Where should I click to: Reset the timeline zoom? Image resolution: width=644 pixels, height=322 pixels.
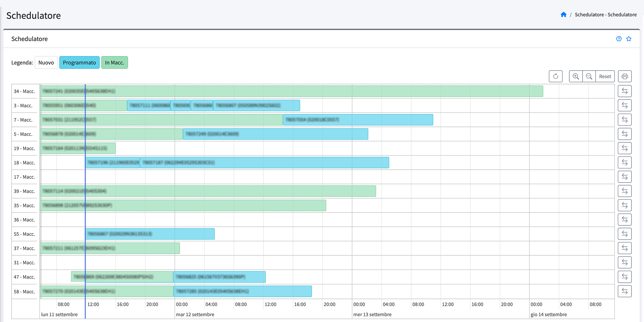point(605,76)
